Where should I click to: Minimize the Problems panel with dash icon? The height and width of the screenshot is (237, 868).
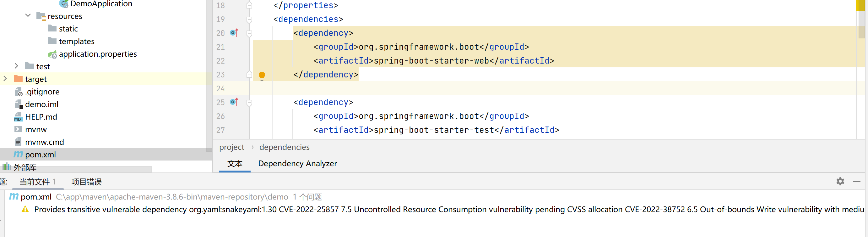click(857, 182)
